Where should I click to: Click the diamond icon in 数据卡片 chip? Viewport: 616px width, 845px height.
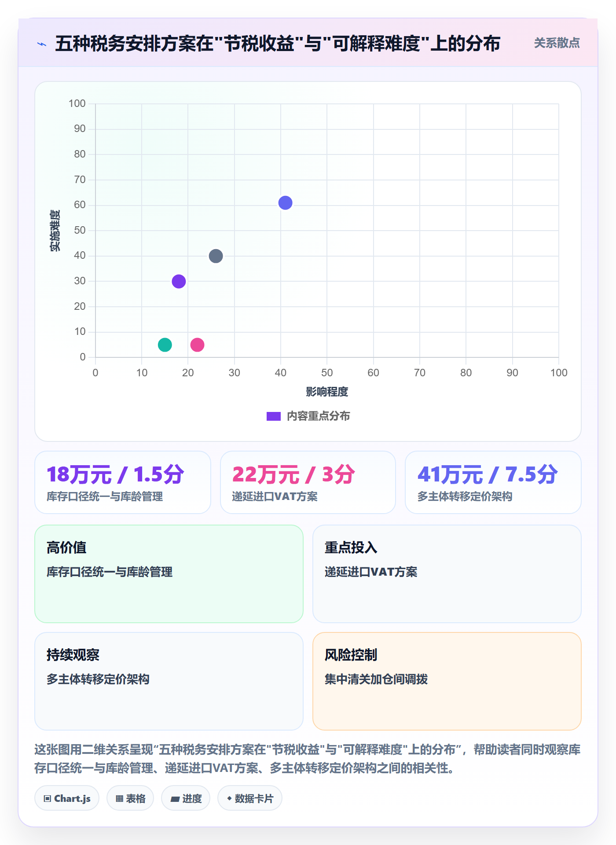(x=229, y=798)
